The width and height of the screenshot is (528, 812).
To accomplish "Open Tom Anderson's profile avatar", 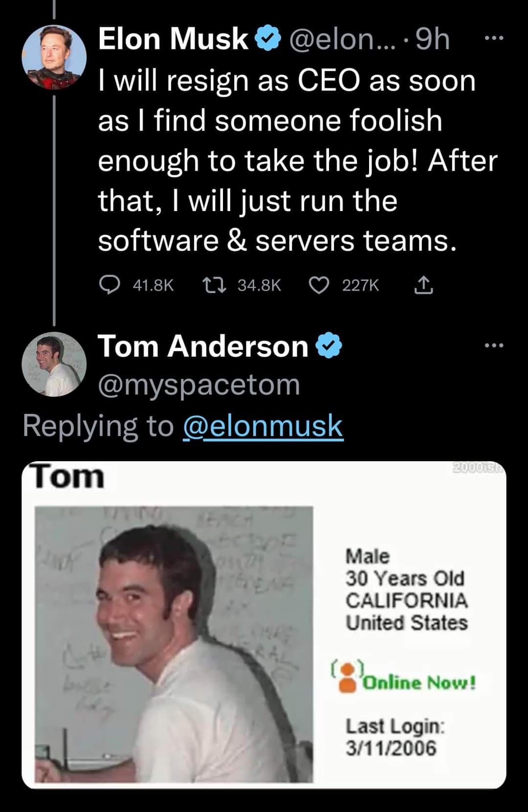I will [x=54, y=364].
